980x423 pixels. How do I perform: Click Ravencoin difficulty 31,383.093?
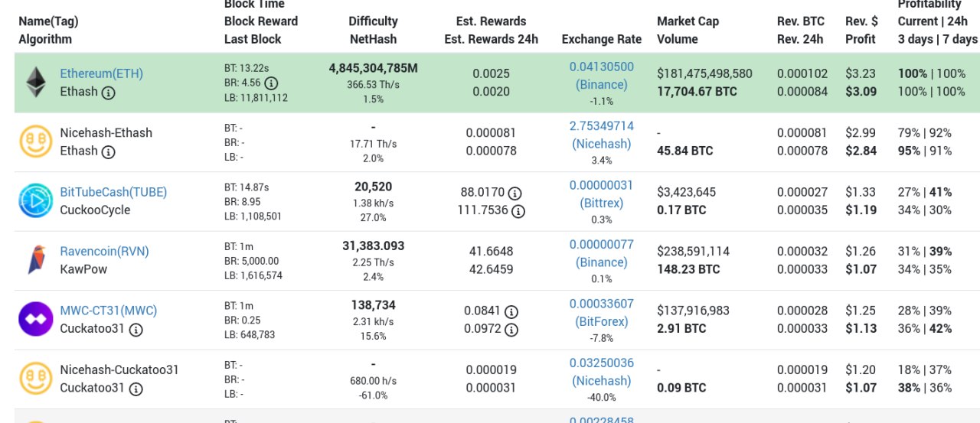pyautogui.click(x=374, y=246)
